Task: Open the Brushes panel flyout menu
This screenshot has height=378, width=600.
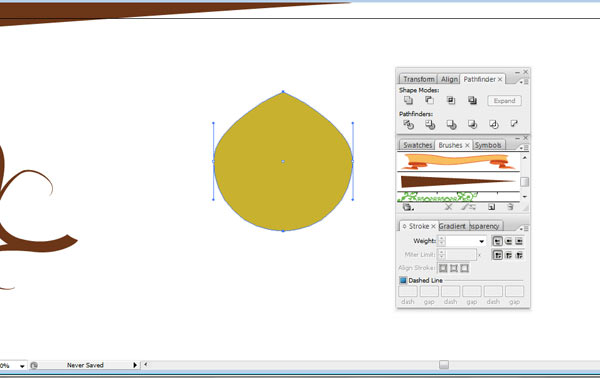Action: pos(524,147)
